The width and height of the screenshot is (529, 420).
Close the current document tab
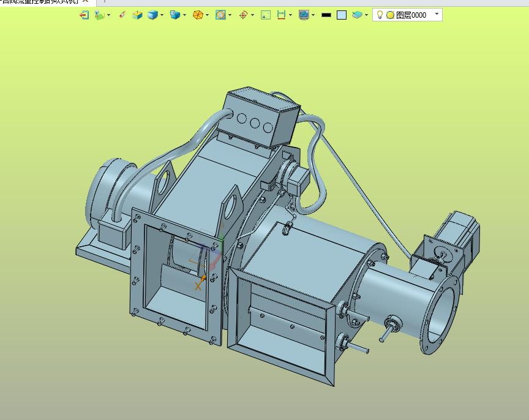(x=86, y=2)
